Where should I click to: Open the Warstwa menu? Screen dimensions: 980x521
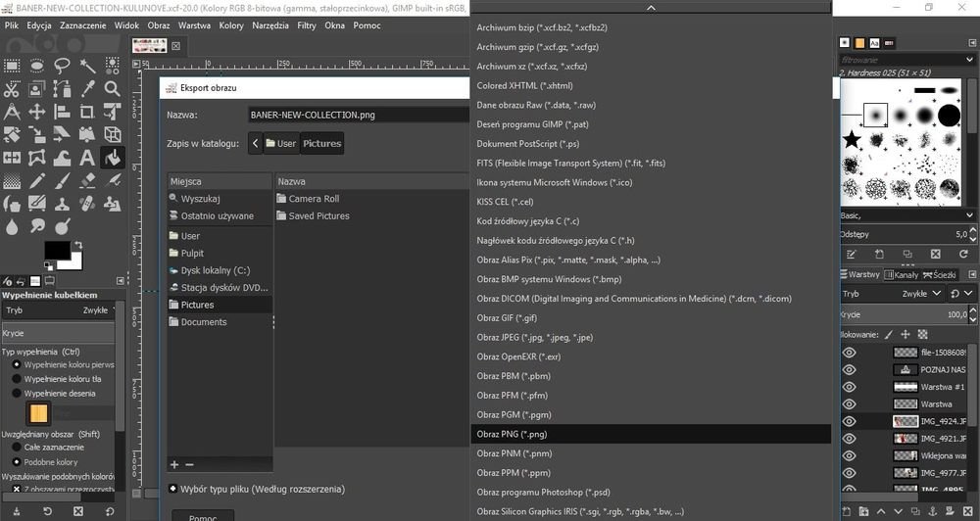pos(194,25)
